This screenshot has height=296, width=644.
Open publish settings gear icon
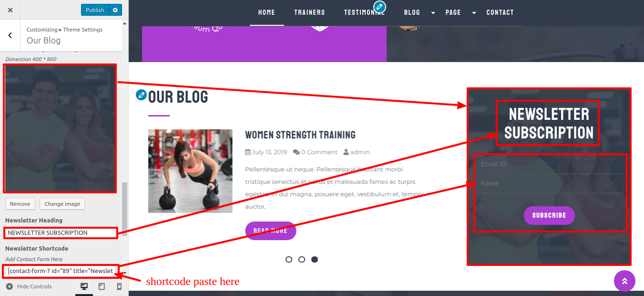[115, 10]
